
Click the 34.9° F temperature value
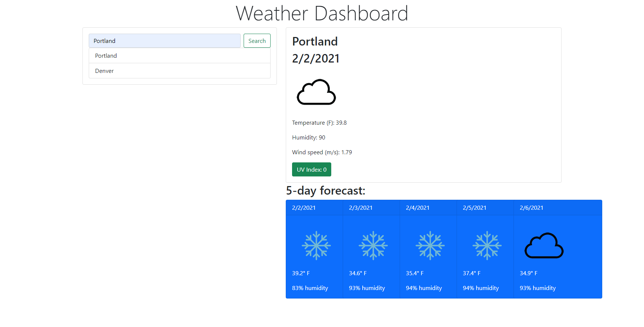pos(529,273)
